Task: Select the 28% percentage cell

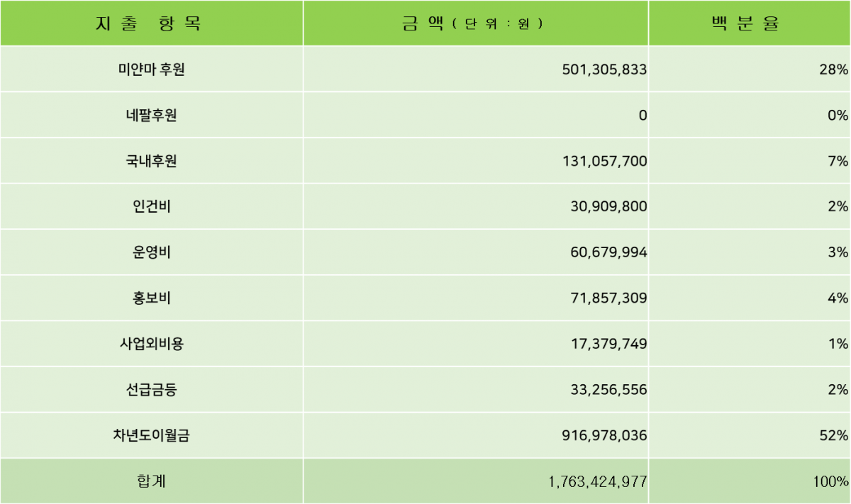Action: [x=750, y=69]
